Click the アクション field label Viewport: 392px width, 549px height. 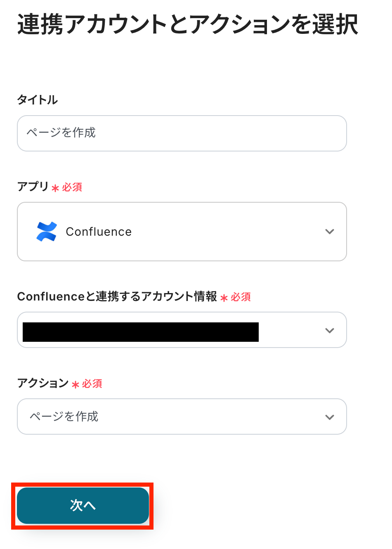[x=43, y=383]
